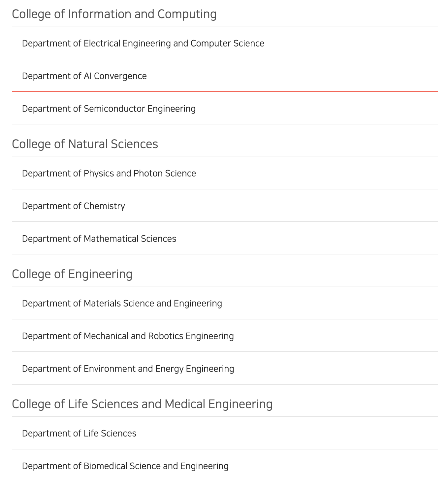Select Department of Mechanical and Robotics Engineering
The width and height of the screenshot is (448, 491).
point(128,336)
